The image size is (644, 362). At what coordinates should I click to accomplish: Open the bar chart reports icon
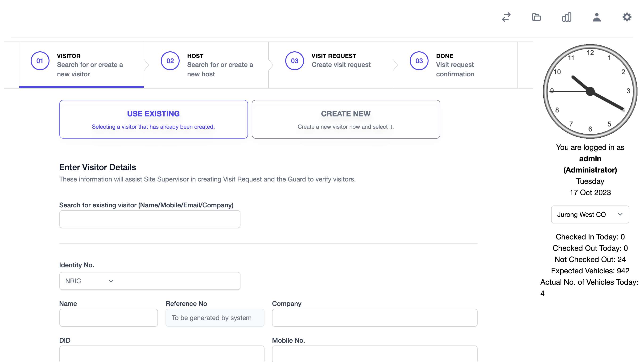pyautogui.click(x=566, y=17)
